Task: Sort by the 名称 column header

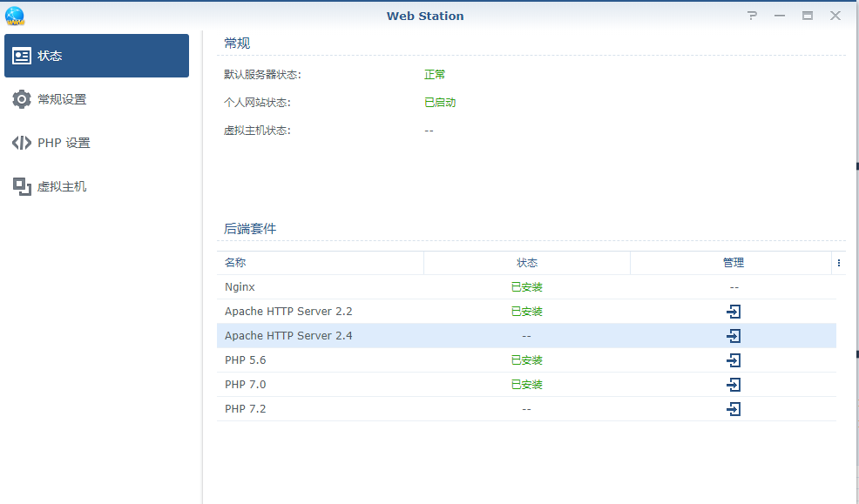Action: tap(320, 263)
